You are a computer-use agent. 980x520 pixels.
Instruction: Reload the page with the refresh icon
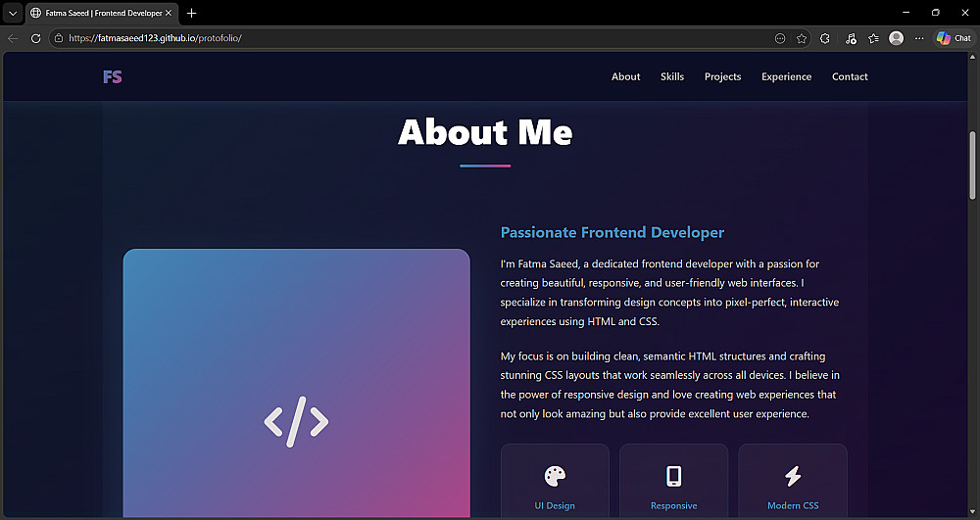[35, 38]
